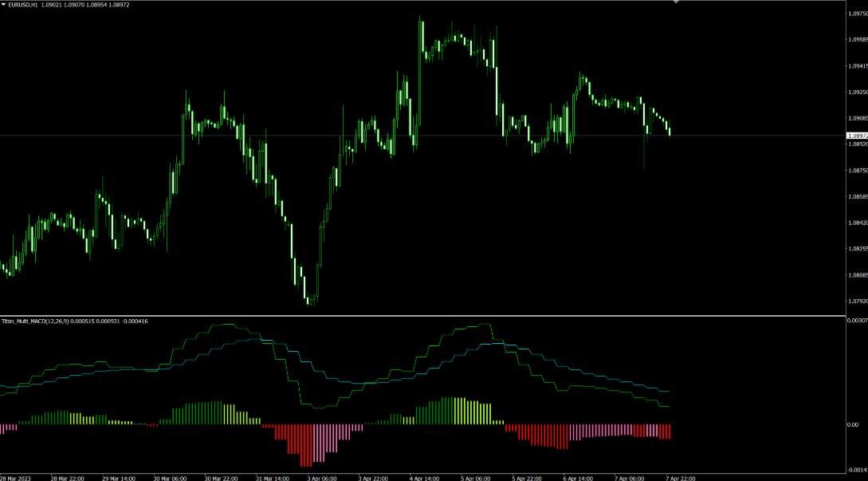Click the 31 Mar 14:00 time label
Image resolution: width=868 pixels, height=481 pixels.
[273, 478]
